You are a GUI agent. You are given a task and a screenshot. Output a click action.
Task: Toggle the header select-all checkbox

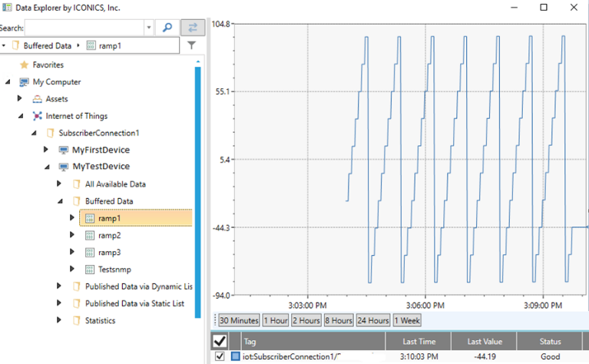(219, 340)
